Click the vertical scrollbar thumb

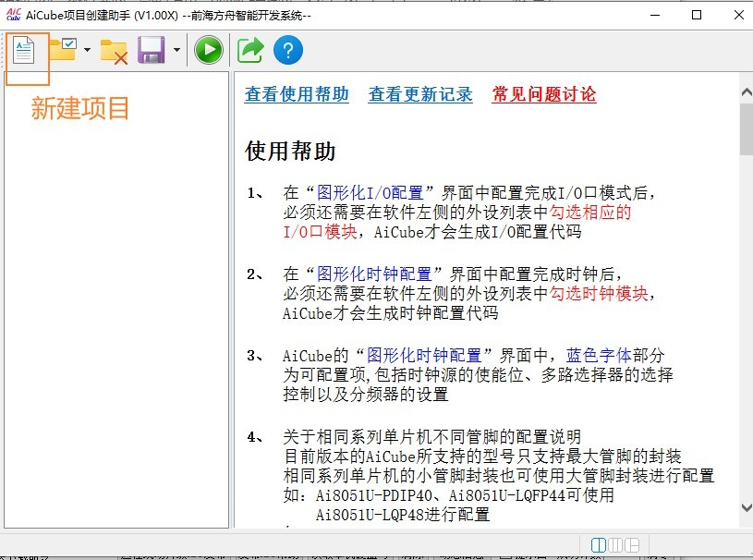(x=746, y=129)
